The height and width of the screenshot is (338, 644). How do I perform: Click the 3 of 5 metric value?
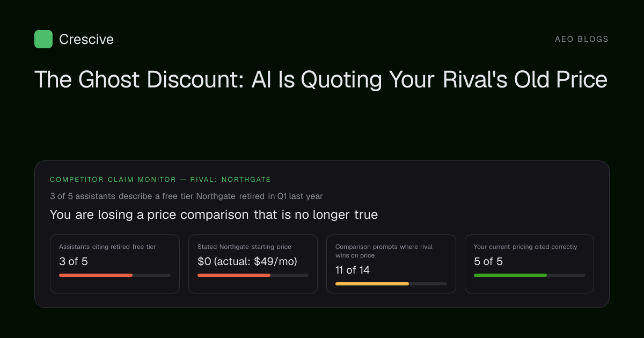[x=74, y=262]
